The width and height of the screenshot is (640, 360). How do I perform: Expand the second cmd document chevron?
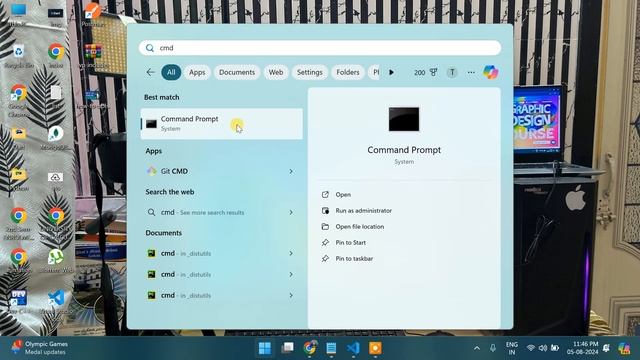pyautogui.click(x=291, y=274)
